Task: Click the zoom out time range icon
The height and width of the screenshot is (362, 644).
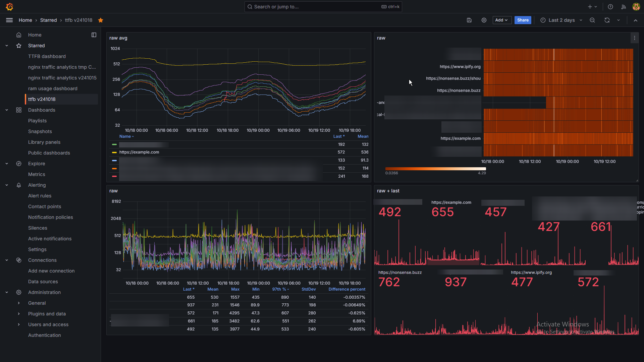Action: pos(592,20)
